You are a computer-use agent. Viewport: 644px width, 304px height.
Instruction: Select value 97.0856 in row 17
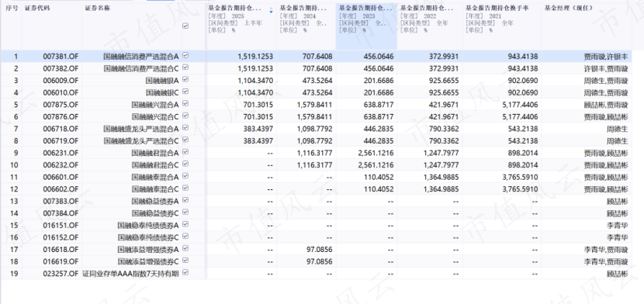tap(319, 250)
